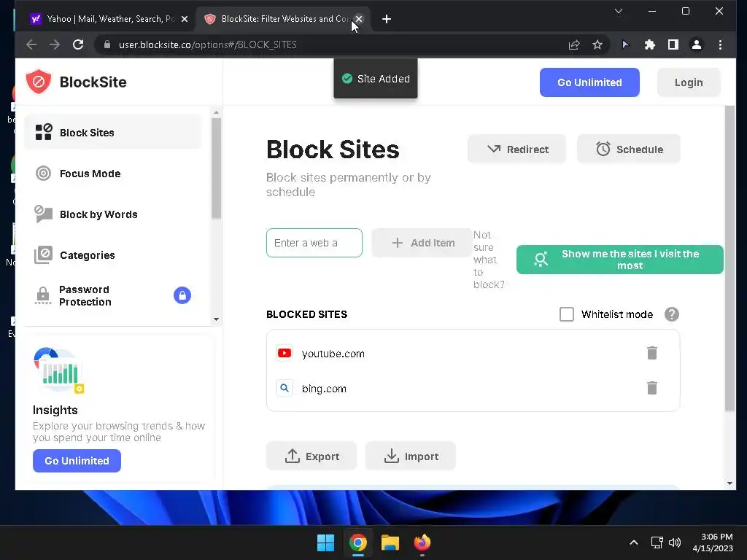Close the BlockSite tab

(359, 19)
